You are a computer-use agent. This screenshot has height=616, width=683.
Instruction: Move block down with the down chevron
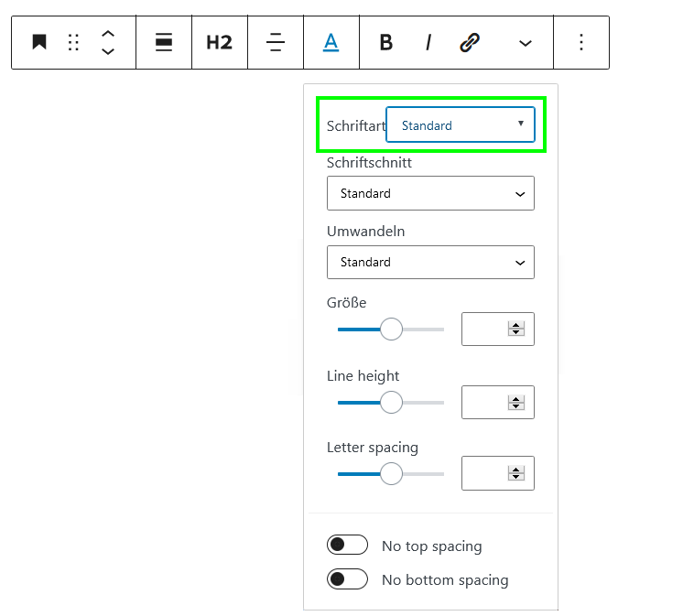(x=108, y=51)
